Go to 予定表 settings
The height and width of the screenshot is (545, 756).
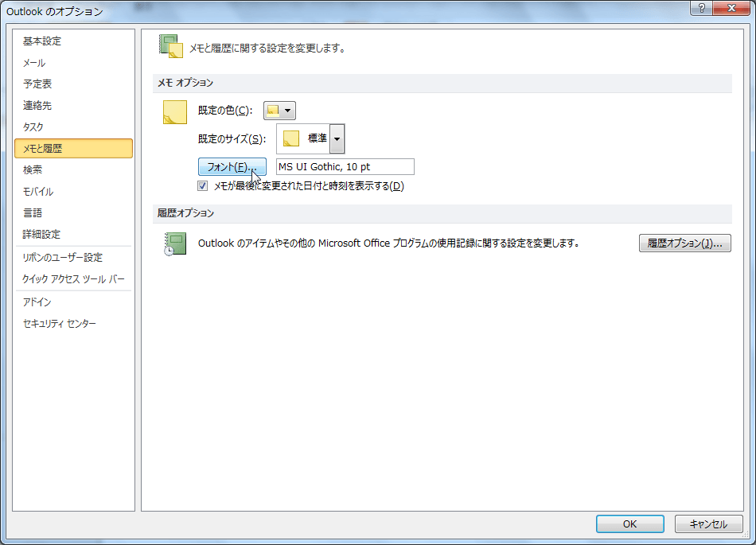[x=37, y=84]
